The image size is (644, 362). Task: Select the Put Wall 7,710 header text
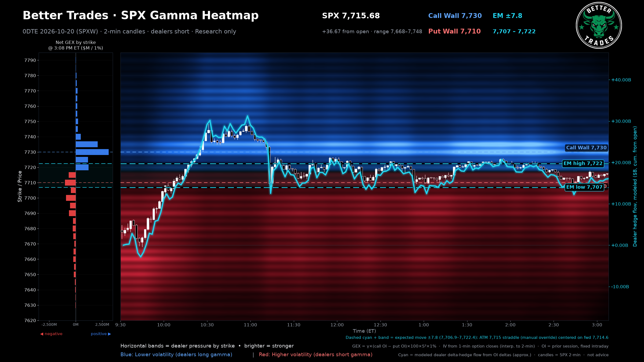click(x=454, y=31)
